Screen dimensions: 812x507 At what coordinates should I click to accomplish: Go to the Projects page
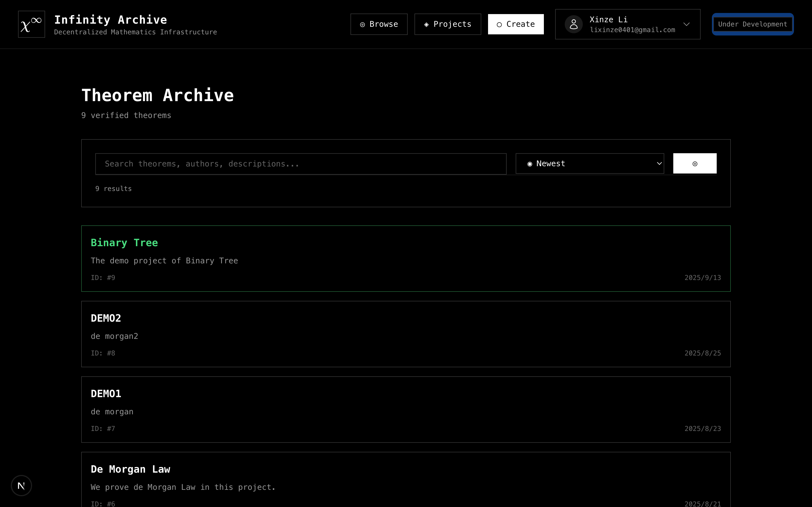click(448, 24)
